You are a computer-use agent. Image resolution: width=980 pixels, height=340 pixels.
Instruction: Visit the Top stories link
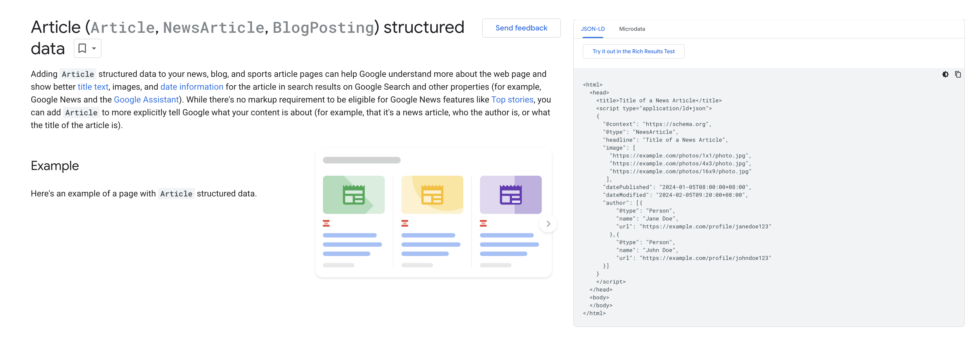click(x=512, y=100)
